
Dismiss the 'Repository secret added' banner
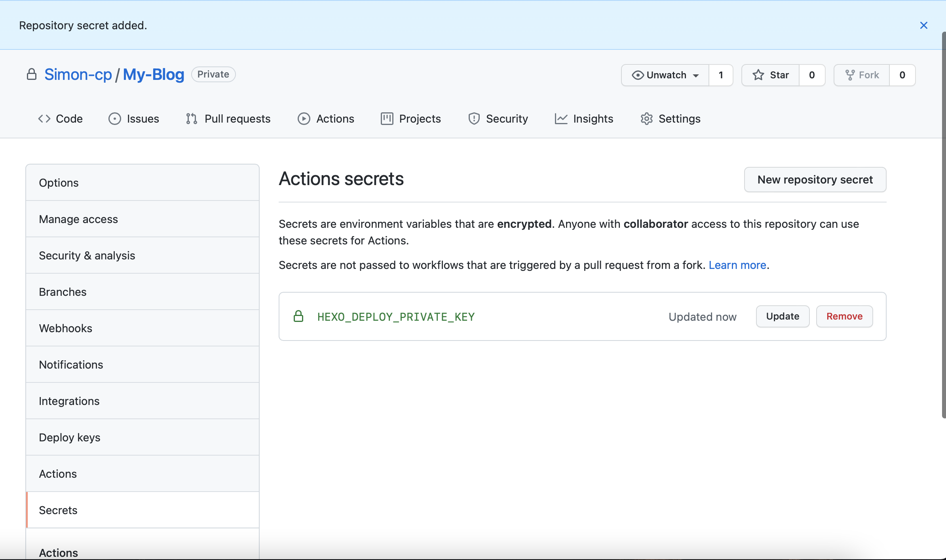click(x=923, y=25)
